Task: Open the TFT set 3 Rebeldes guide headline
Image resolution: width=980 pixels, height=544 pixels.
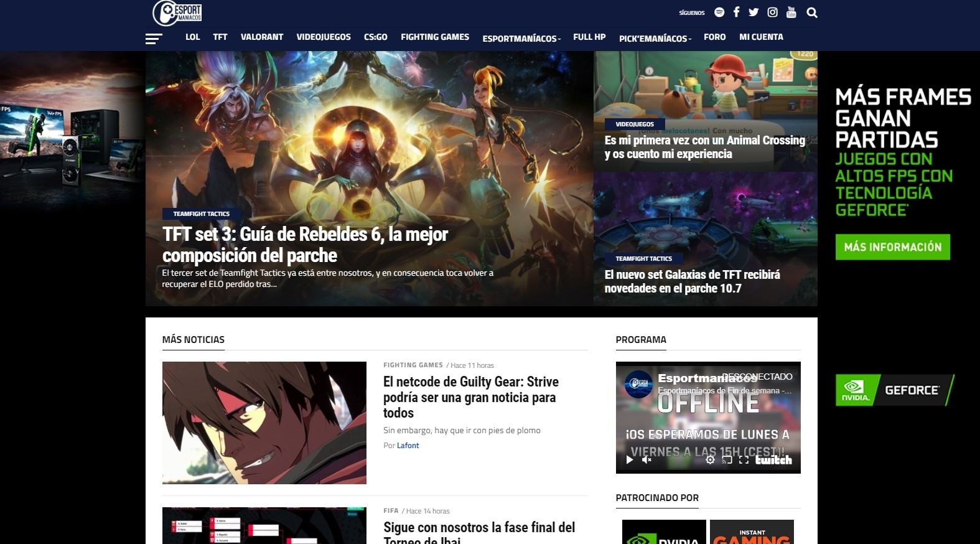Action: [x=305, y=245]
